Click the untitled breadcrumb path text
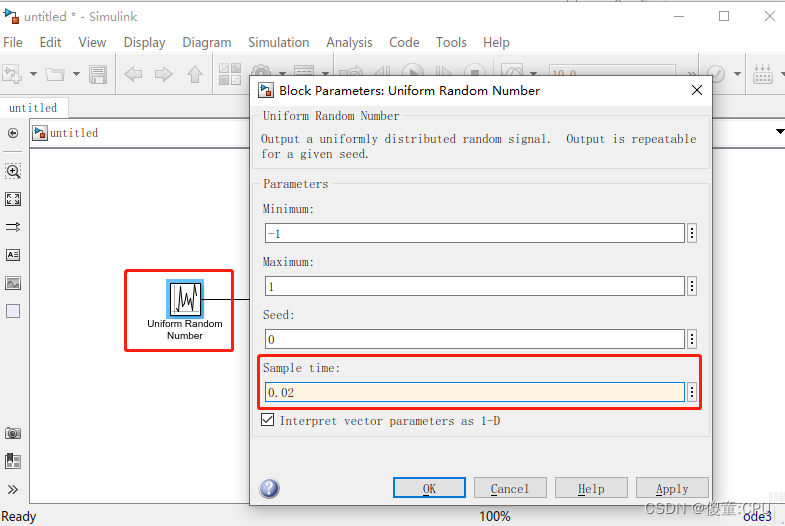785x526 pixels. (x=74, y=133)
